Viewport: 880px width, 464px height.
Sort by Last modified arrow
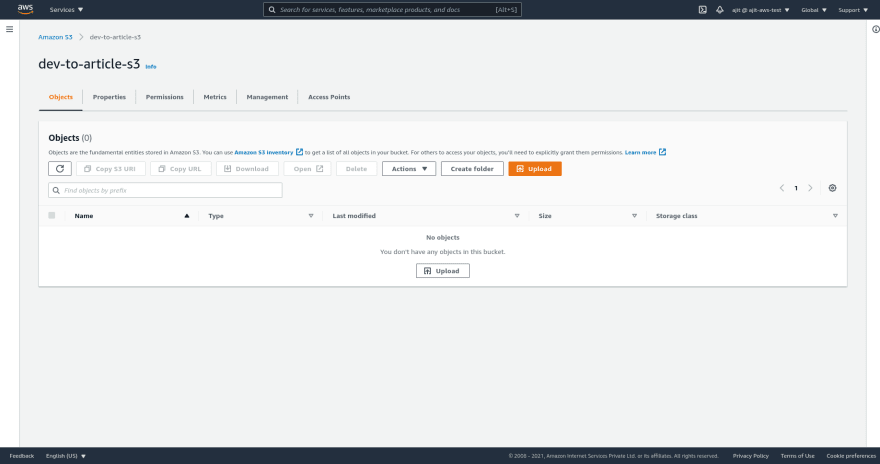[x=517, y=215]
